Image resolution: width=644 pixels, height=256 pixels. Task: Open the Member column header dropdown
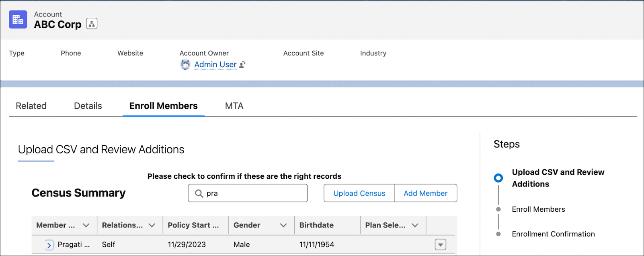point(86,225)
